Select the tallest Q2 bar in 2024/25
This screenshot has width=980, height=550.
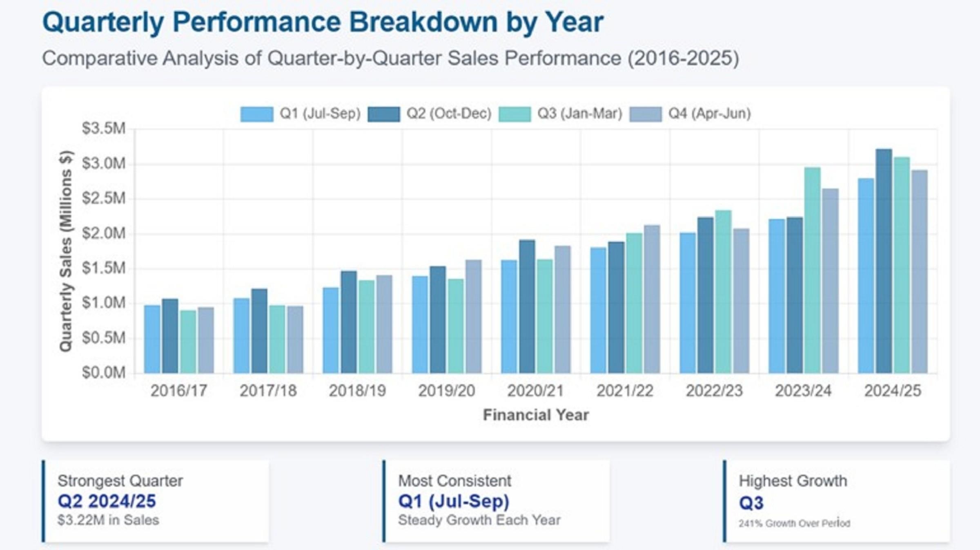pos(884,262)
